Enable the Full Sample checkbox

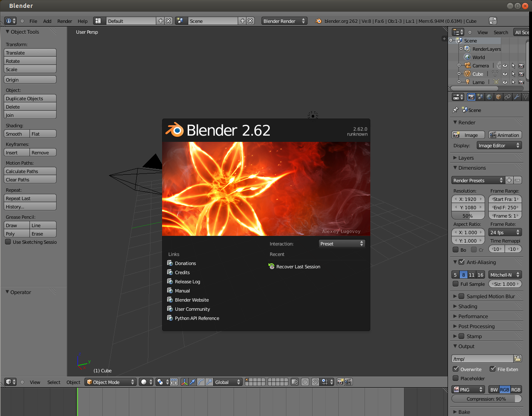click(x=456, y=284)
